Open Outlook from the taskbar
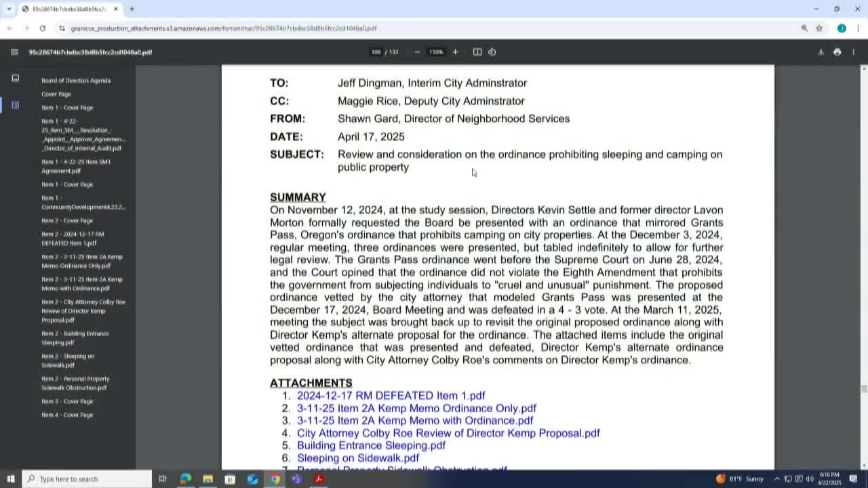The image size is (868, 488). (252, 479)
